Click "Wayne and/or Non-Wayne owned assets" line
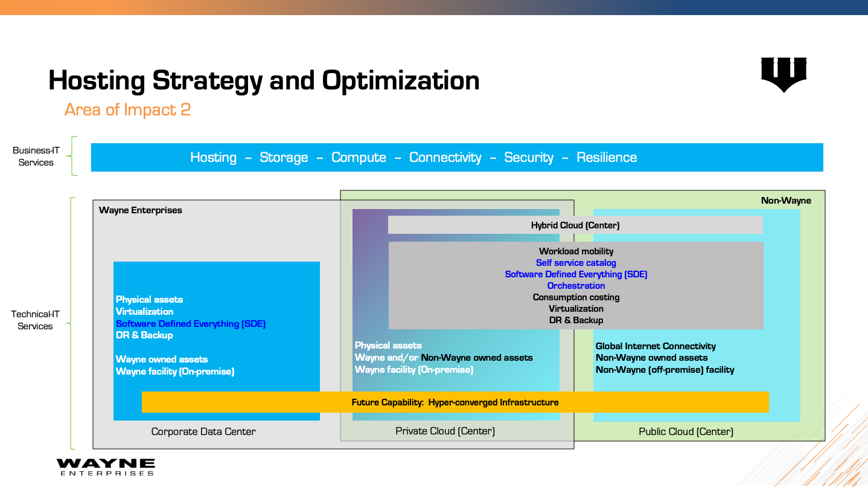 [444, 358]
